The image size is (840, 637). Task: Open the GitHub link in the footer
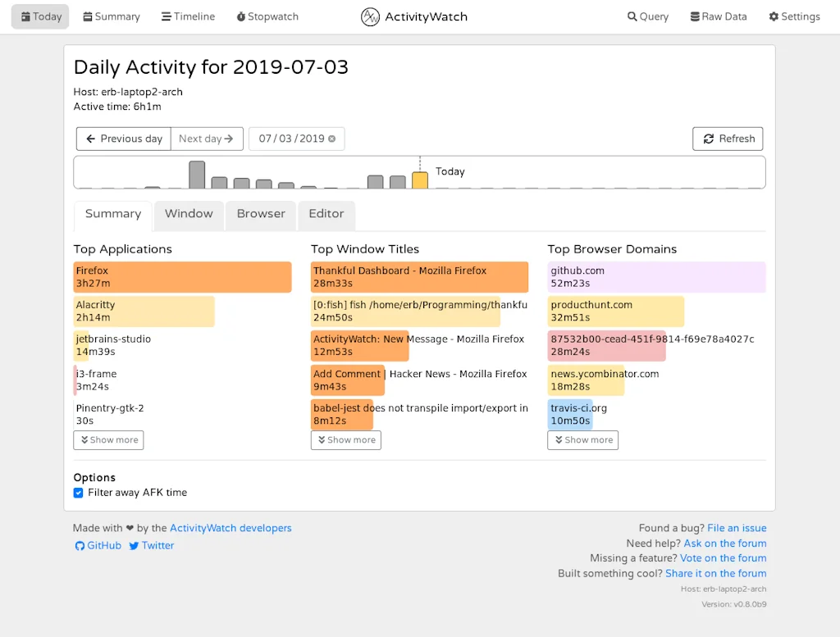pyautogui.click(x=80, y=545)
